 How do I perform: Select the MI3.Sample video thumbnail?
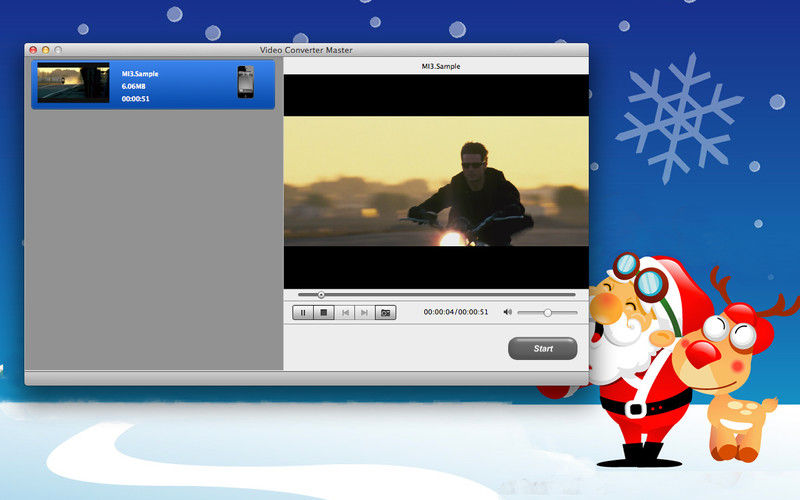tap(73, 83)
